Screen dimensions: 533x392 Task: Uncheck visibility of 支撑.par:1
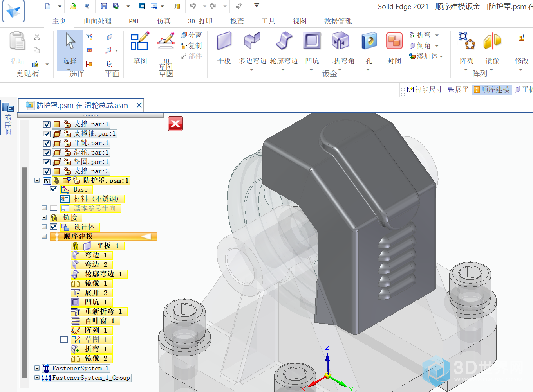[x=47, y=124]
